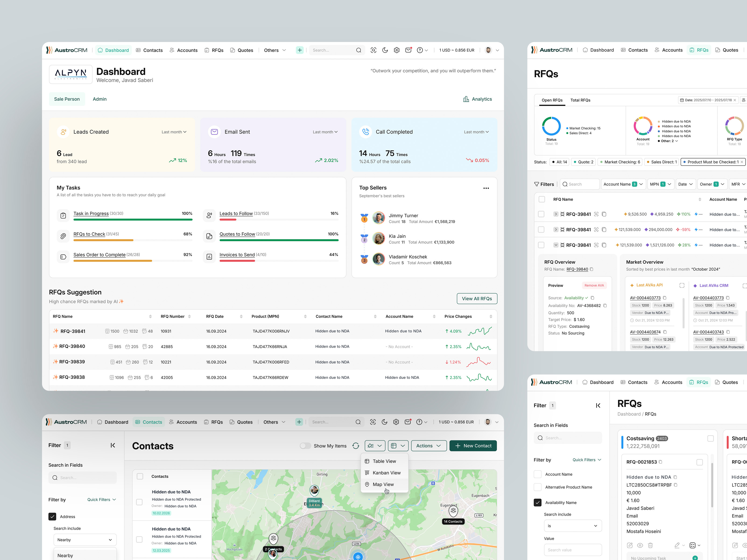
Task: Click the Remove AVA button
Action: pyautogui.click(x=594, y=286)
